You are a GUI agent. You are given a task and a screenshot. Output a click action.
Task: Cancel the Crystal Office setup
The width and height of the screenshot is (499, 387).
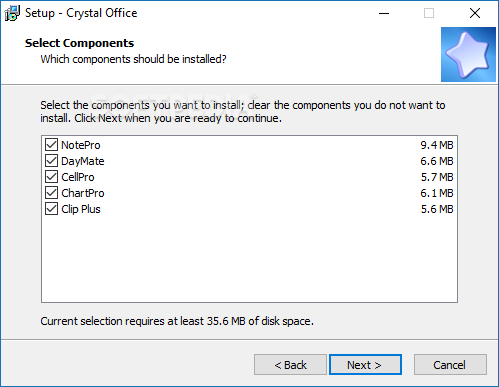[x=450, y=365]
